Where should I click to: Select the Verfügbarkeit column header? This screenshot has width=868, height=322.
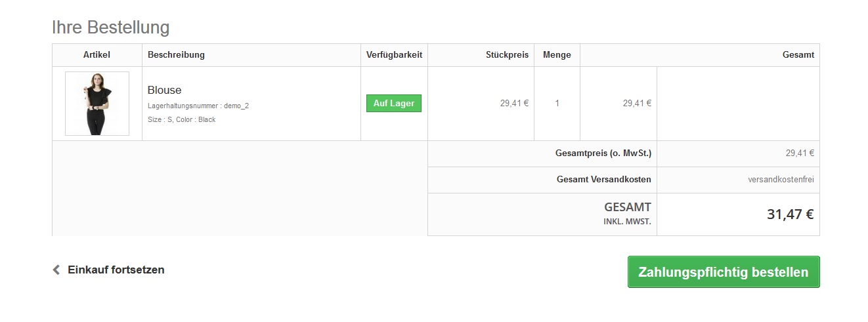[394, 55]
